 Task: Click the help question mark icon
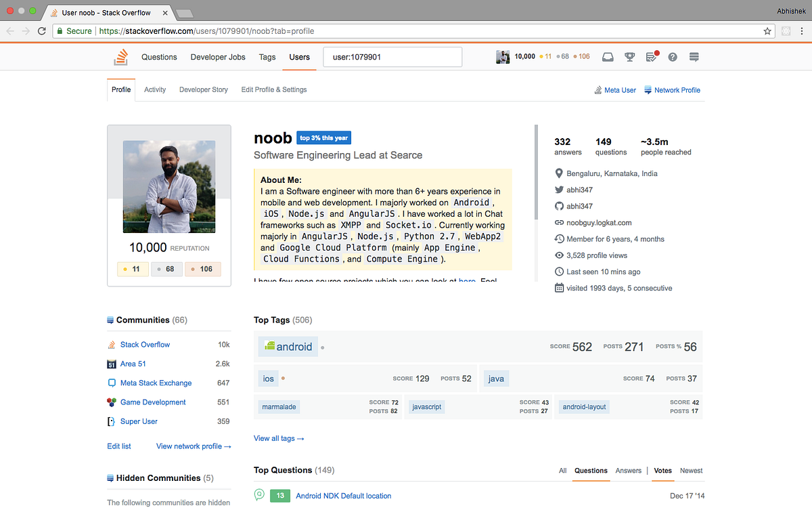(x=672, y=57)
